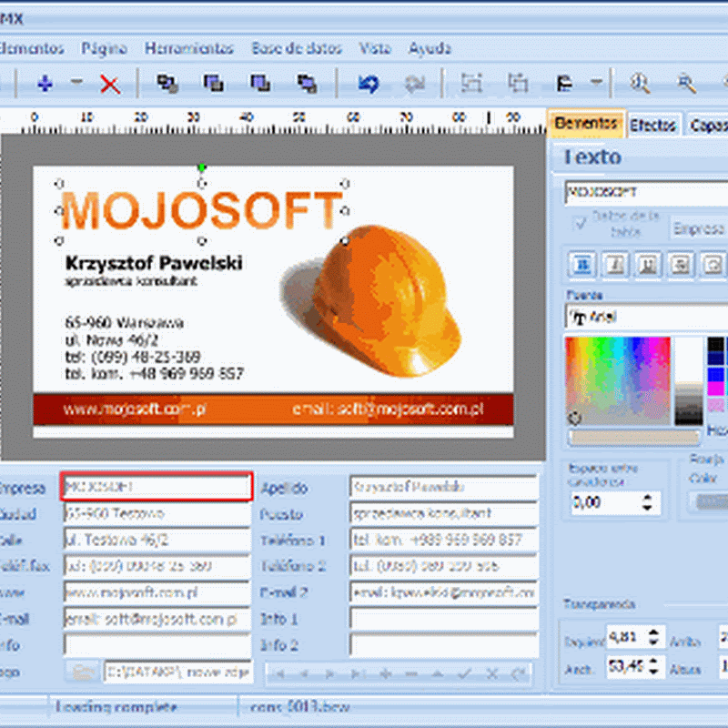The height and width of the screenshot is (728, 728).
Task: Toggle the 'Datos de la tabla' checkbox
Action: coord(580,224)
